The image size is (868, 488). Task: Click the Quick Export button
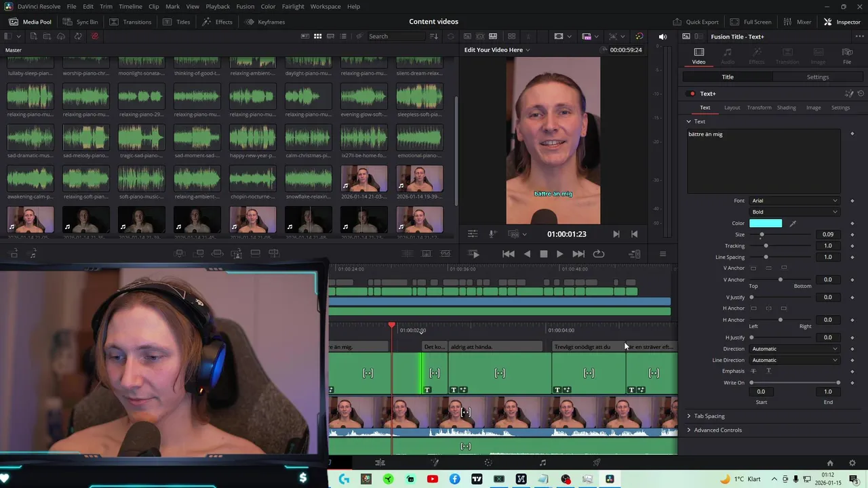(695, 22)
